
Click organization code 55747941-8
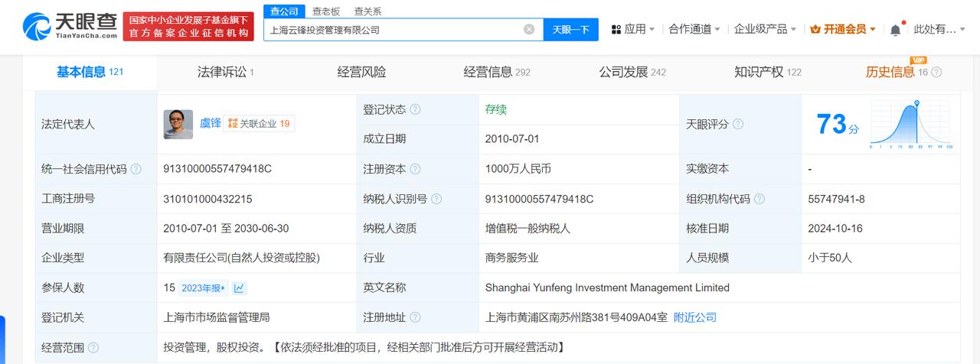pyautogui.click(x=836, y=199)
